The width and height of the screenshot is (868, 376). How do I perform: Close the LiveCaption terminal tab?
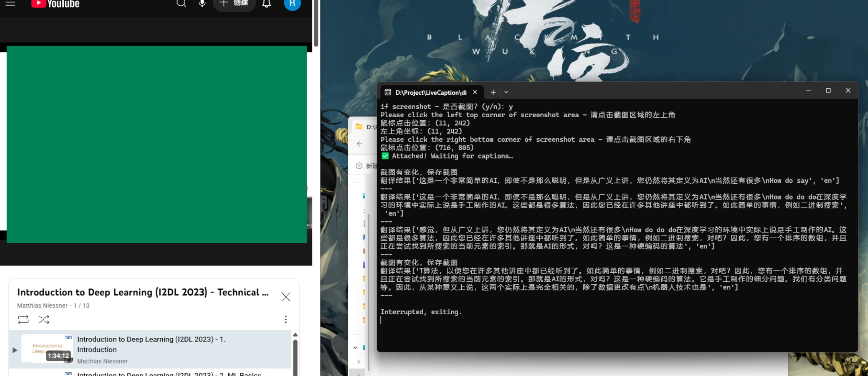coord(475,92)
